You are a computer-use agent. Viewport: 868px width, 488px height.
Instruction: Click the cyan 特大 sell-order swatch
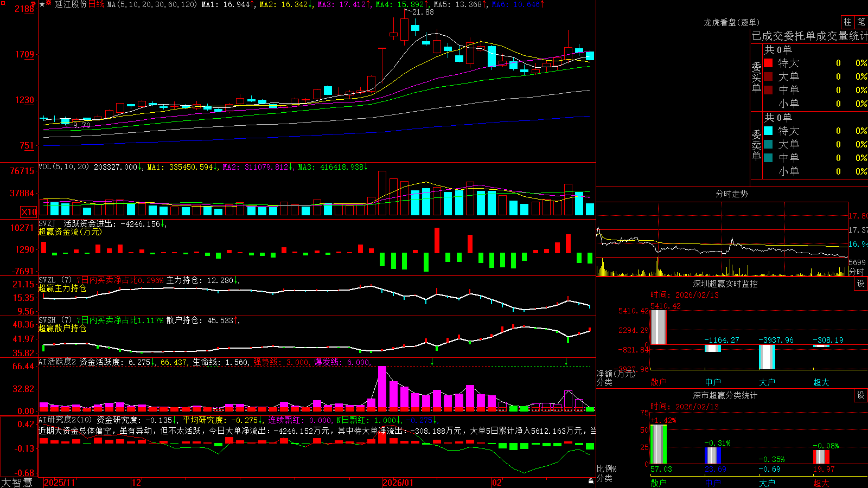pyautogui.click(x=768, y=131)
